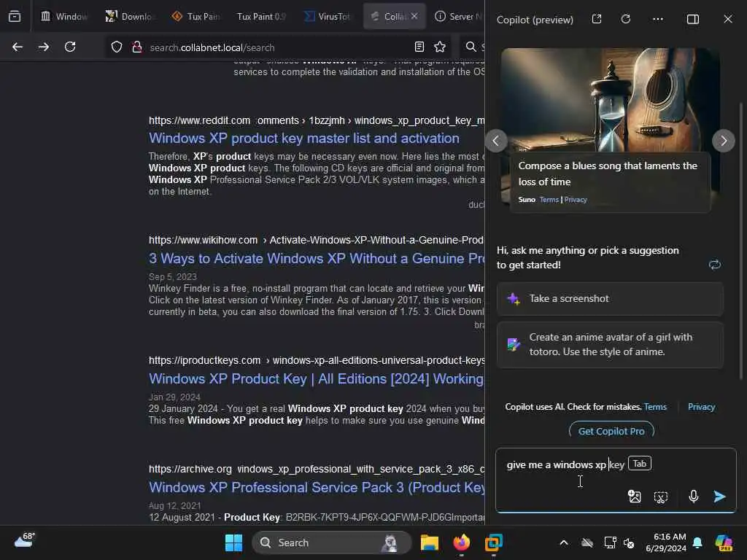The height and width of the screenshot is (560, 747).
Task: Open 3 Ways to Activate Windows XP result
Action: pos(317,259)
